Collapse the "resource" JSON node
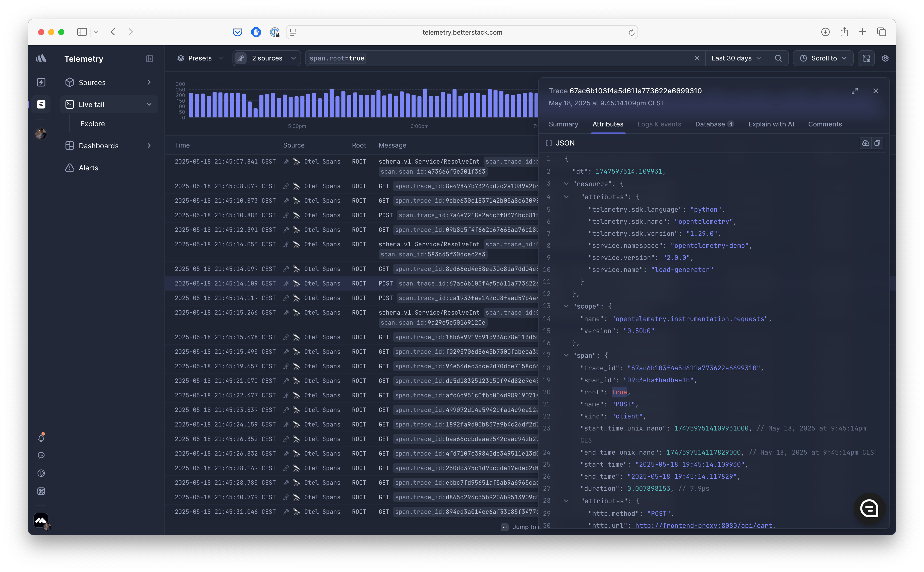Viewport: 924px width, 572px height. click(566, 184)
